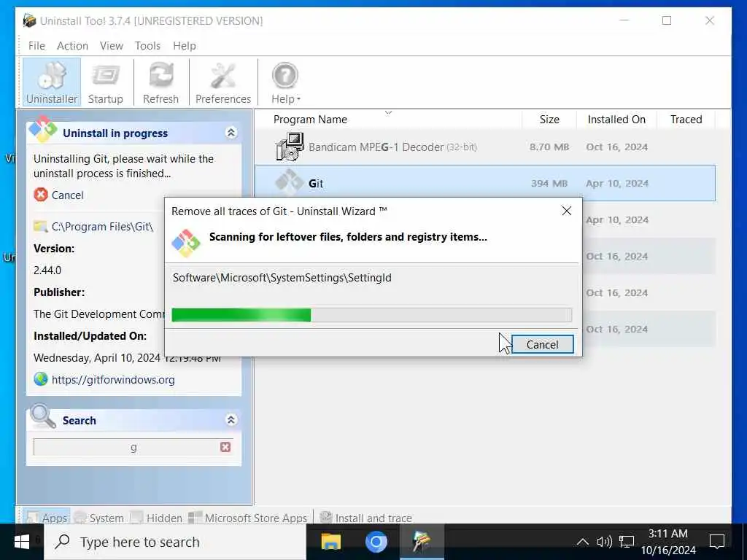
Task: Open the File menu
Action: coord(36,46)
